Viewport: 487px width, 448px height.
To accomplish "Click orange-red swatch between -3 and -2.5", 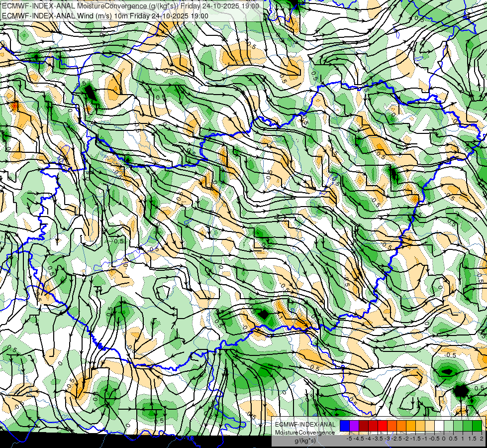I will (x=392, y=426).
